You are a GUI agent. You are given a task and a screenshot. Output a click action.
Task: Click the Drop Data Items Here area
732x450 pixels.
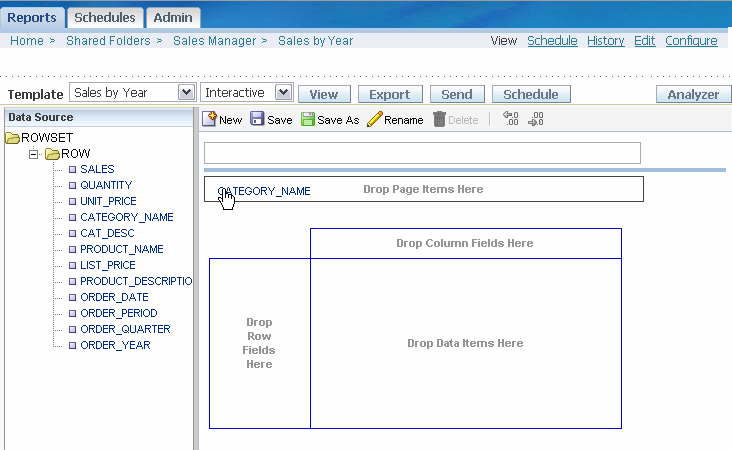point(465,343)
